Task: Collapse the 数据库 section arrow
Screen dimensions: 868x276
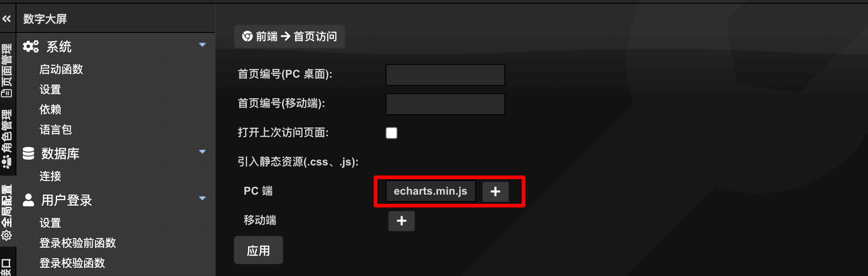Action: 202,152
